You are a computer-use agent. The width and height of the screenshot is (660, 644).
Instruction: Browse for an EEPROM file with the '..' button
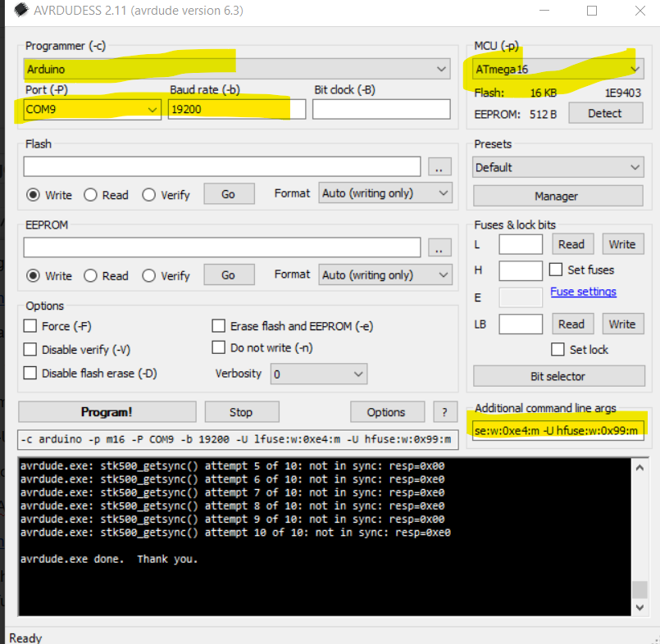439,247
